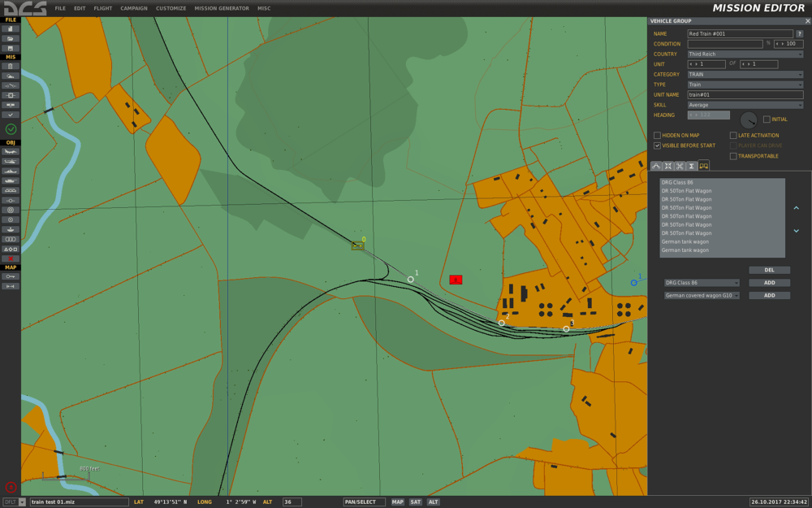Click the green circled checkmark Fly icon

[11, 129]
